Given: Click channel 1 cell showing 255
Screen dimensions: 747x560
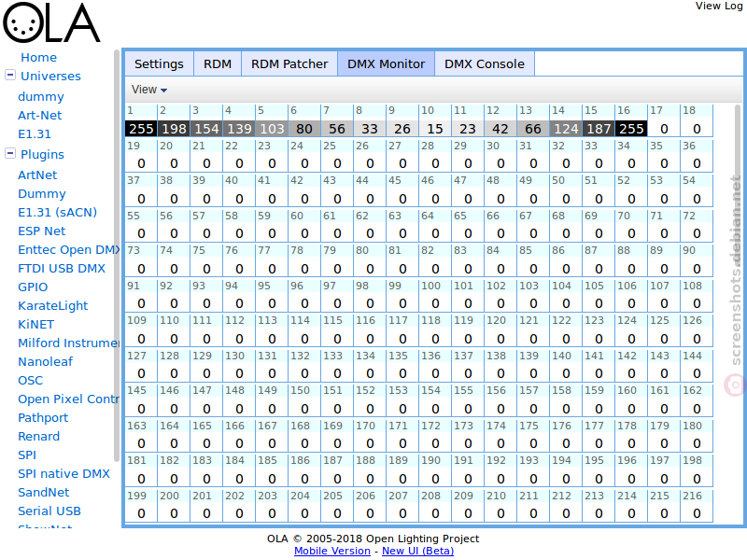Looking at the screenshot, I should pyautogui.click(x=141, y=120).
